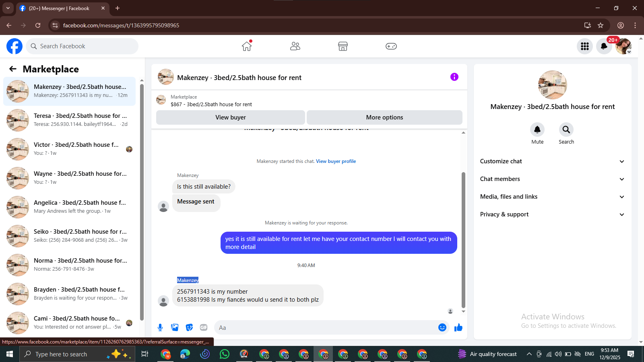Image resolution: width=644 pixels, height=362 pixels.
Task: Open Brayden conversation in list
Action: [x=69, y=294]
